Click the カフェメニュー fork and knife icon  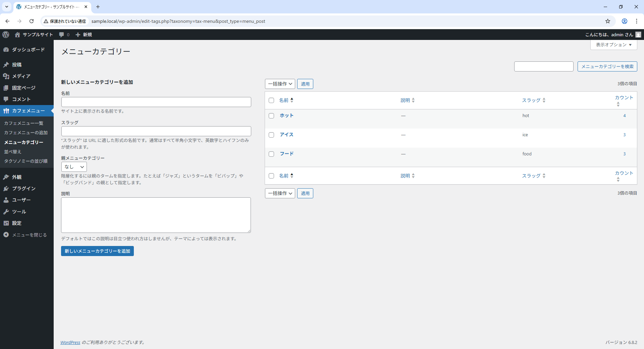tap(6, 111)
